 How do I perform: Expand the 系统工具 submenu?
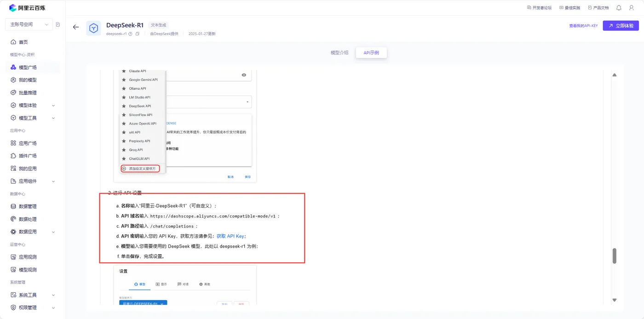(x=53, y=295)
